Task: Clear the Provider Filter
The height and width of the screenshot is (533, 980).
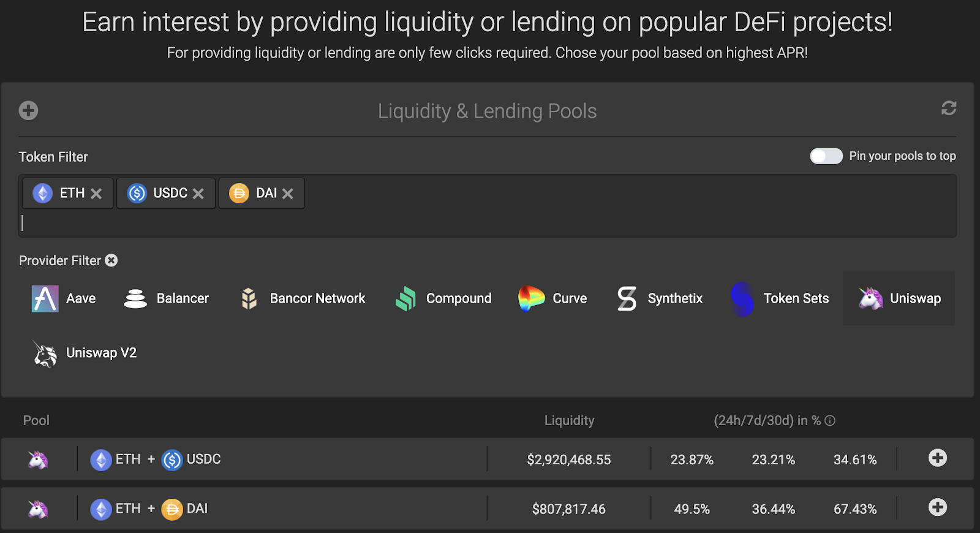Action: (111, 260)
